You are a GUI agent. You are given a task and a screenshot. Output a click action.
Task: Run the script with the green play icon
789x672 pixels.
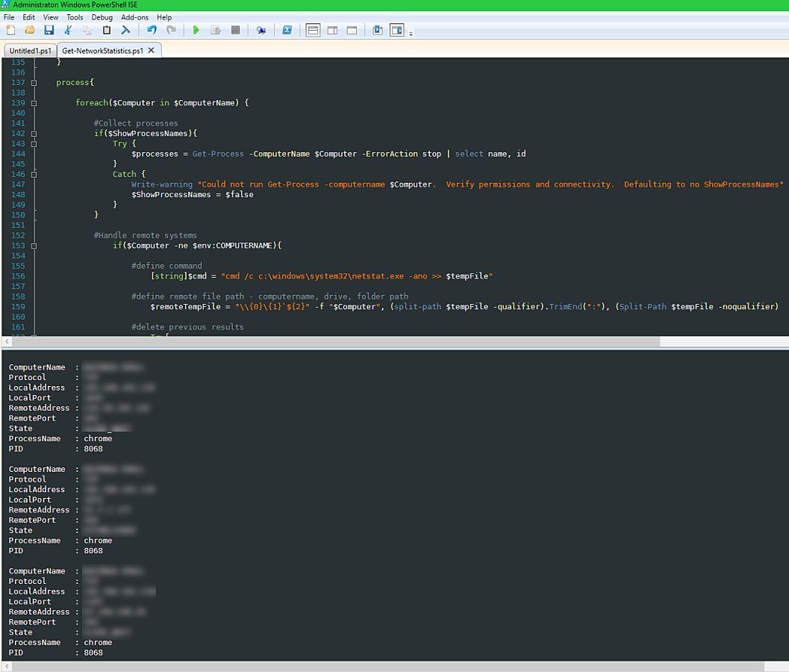[196, 30]
